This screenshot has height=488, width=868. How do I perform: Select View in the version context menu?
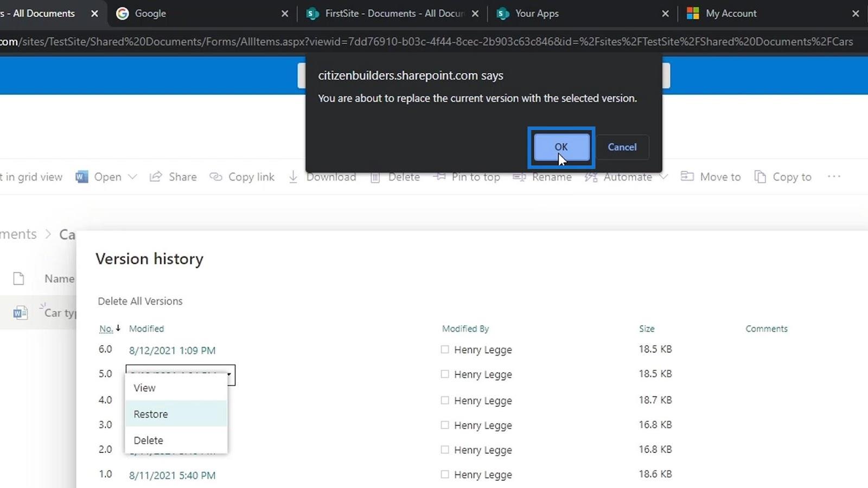pos(176,388)
